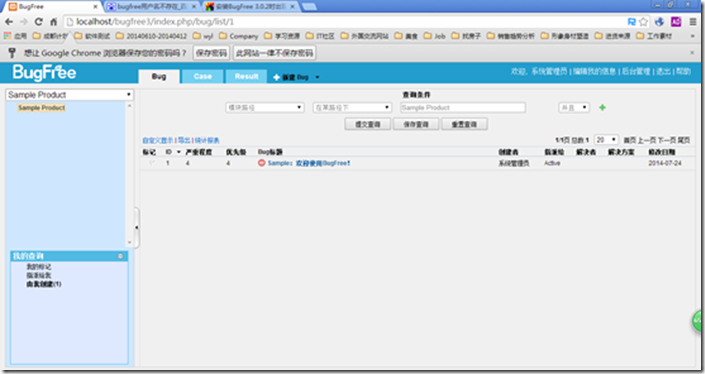705x374 pixels.
Task: Open the 后台管理 admin link
Action: coord(636,71)
